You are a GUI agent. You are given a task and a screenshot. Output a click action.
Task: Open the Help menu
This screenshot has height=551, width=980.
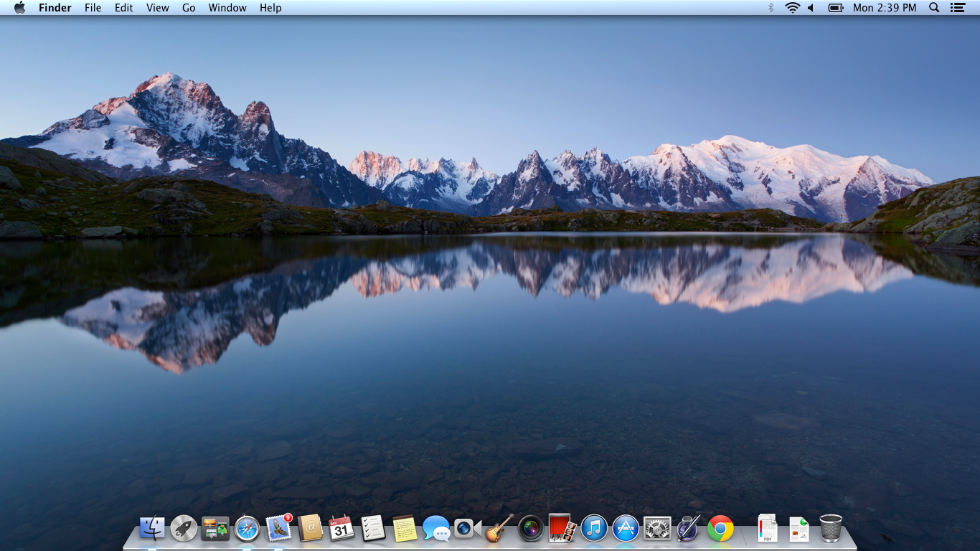coord(270,8)
